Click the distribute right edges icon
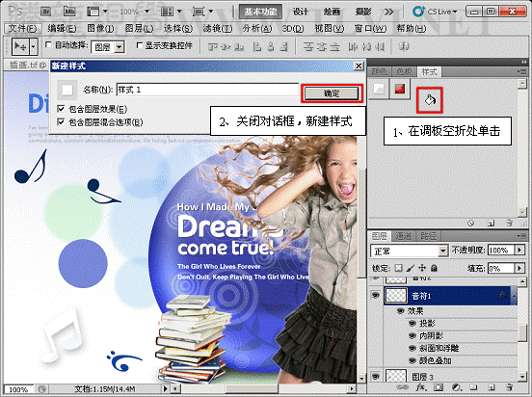The width and height of the screenshot is (532, 397). point(380,46)
